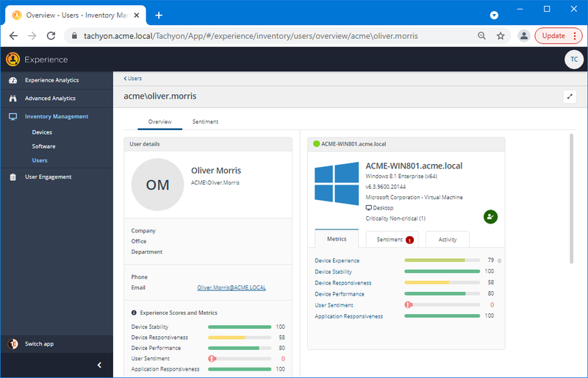Open Devices in the sidebar
The image size is (588, 378).
42,132
